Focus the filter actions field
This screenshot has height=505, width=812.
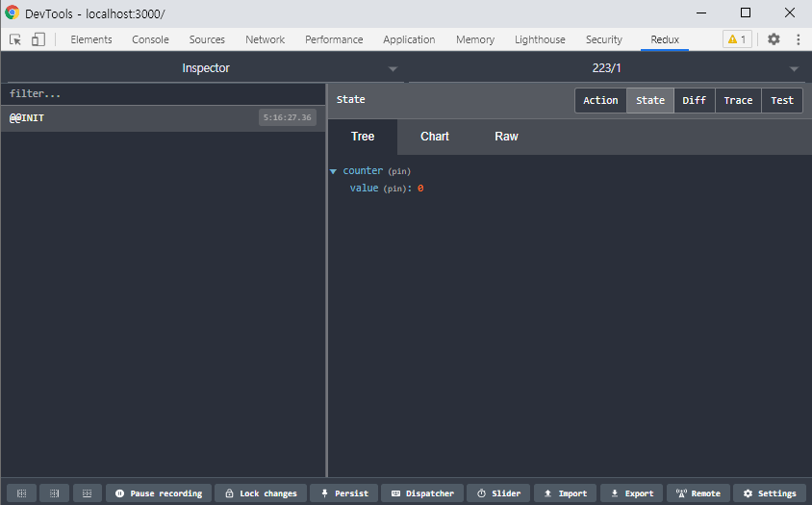164,93
